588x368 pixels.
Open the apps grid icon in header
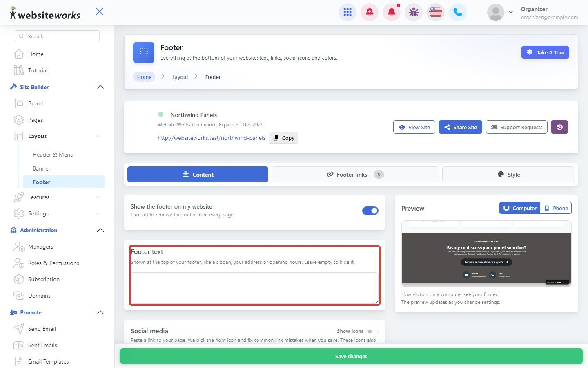(347, 12)
